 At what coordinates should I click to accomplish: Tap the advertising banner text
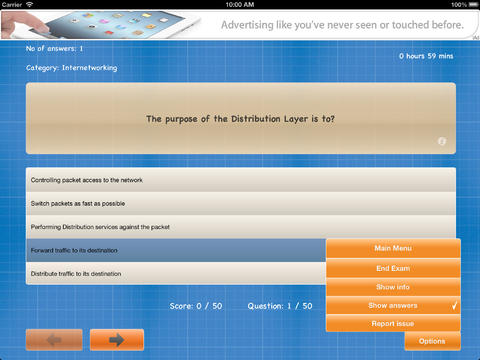click(342, 25)
